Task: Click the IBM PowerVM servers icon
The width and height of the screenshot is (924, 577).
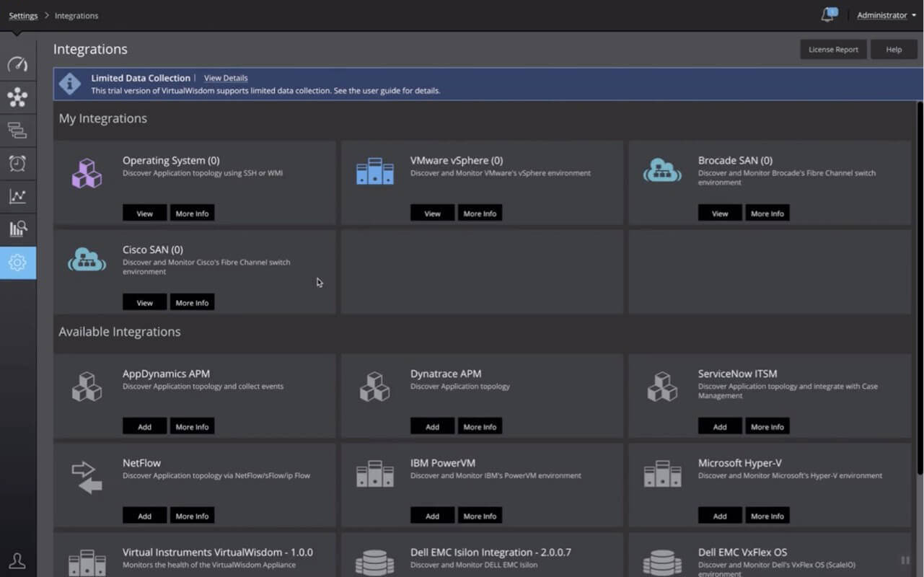Action: tap(375, 475)
